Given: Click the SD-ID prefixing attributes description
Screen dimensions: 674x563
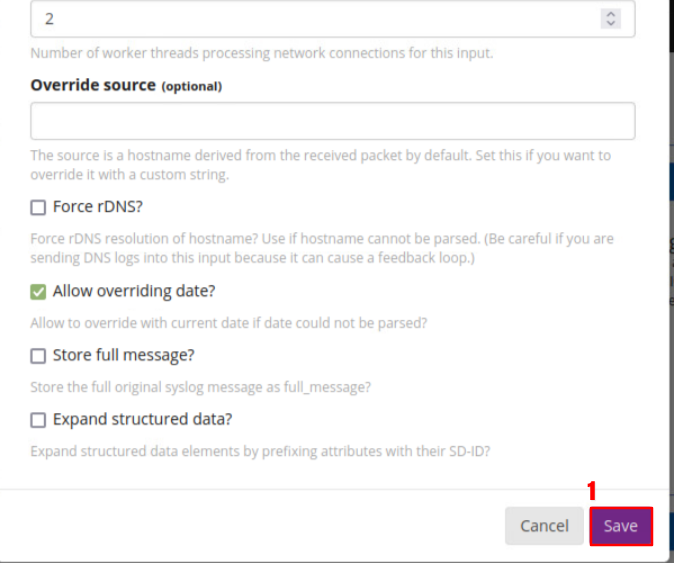Looking at the screenshot, I should [260, 451].
